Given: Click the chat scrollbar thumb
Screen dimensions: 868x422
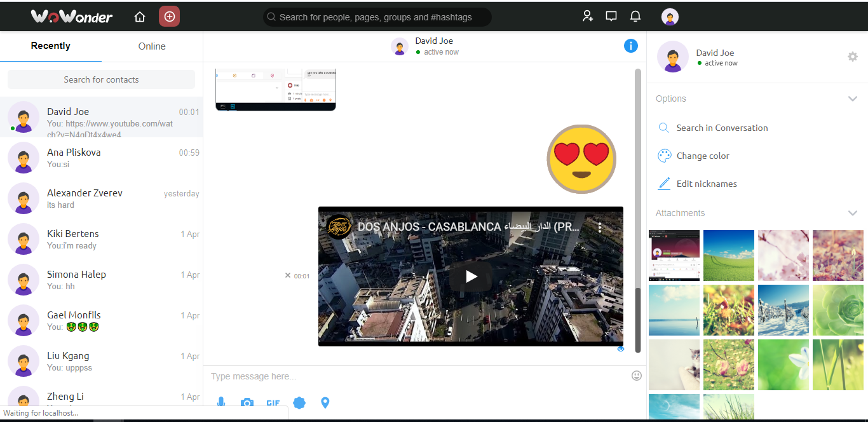Looking at the screenshot, I should [x=638, y=319].
